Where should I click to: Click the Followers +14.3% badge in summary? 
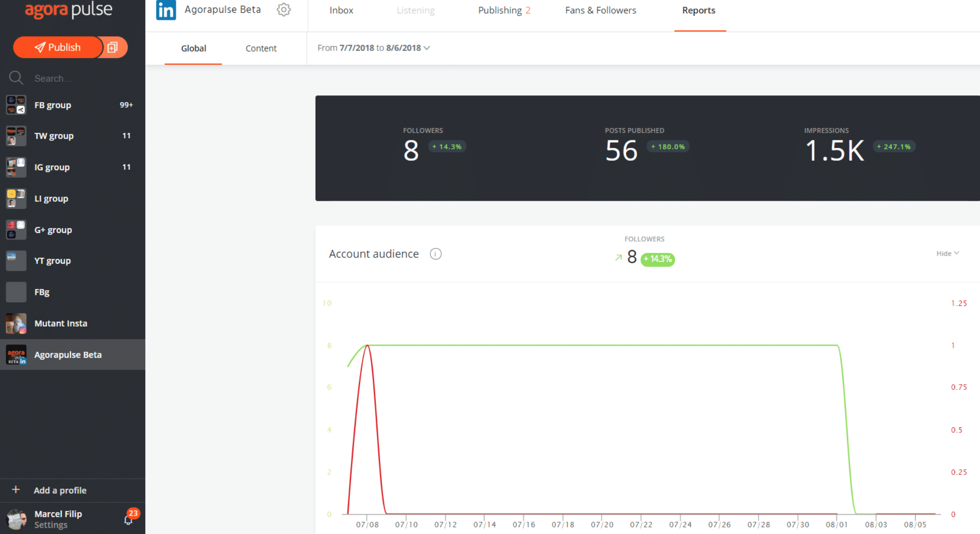(x=447, y=146)
